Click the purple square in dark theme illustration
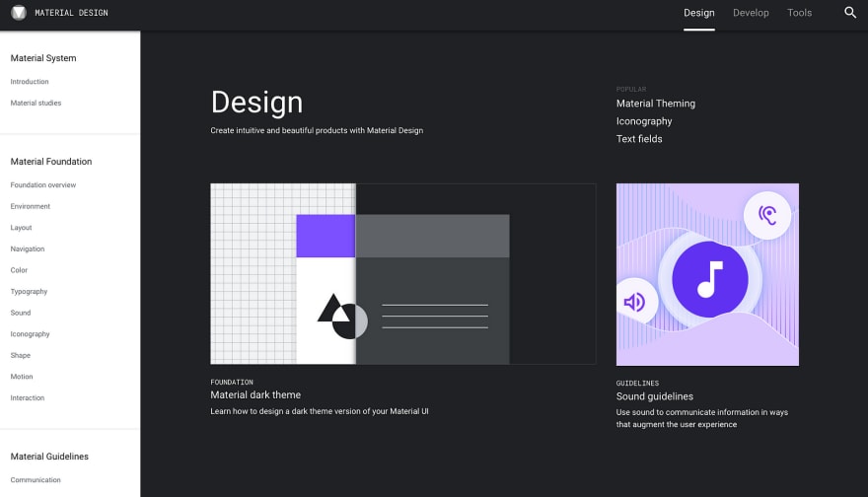This screenshot has height=497, width=868. click(x=325, y=236)
